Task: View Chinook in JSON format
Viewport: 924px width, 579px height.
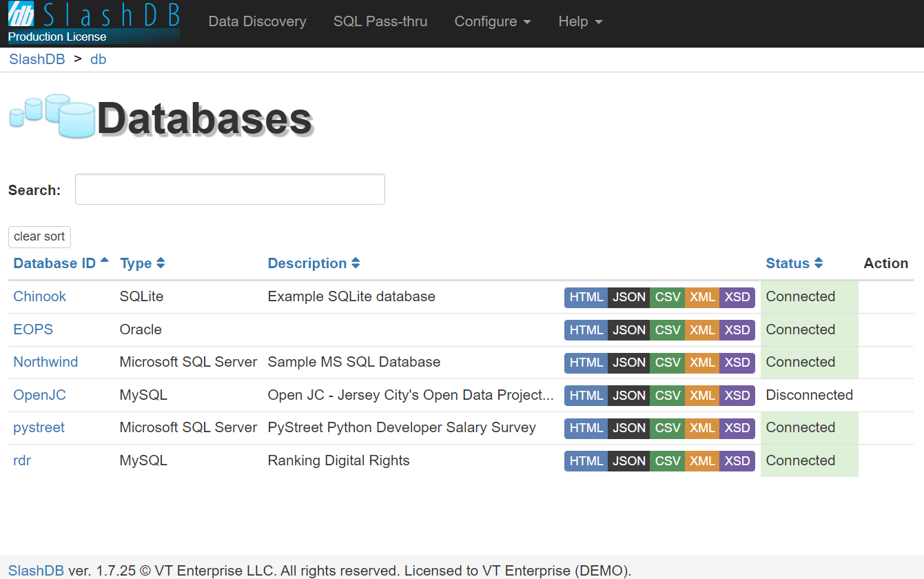Action: click(x=629, y=297)
